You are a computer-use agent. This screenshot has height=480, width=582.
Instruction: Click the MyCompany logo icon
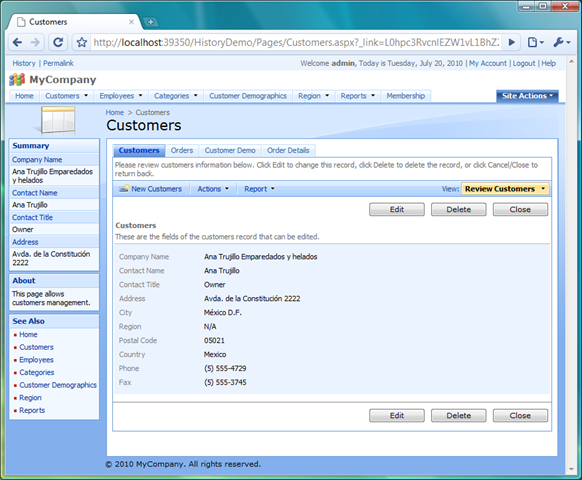pyautogui.click(x=17, y=79)
